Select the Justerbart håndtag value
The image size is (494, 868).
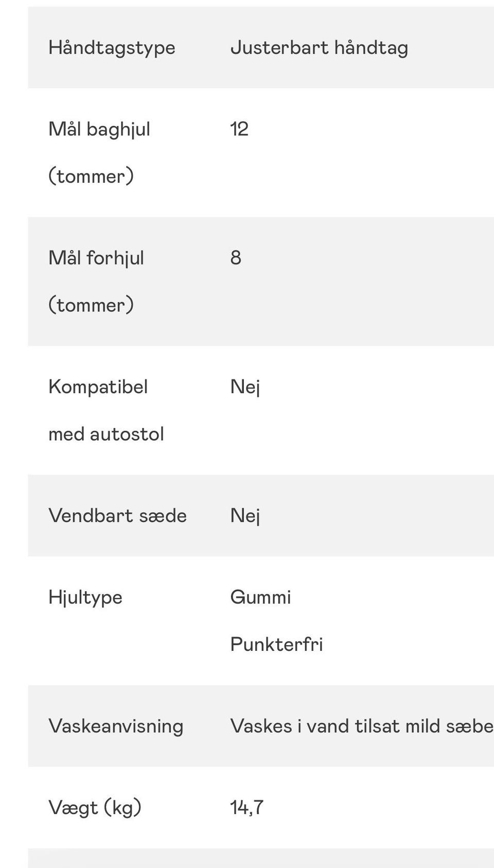(319, 48)
